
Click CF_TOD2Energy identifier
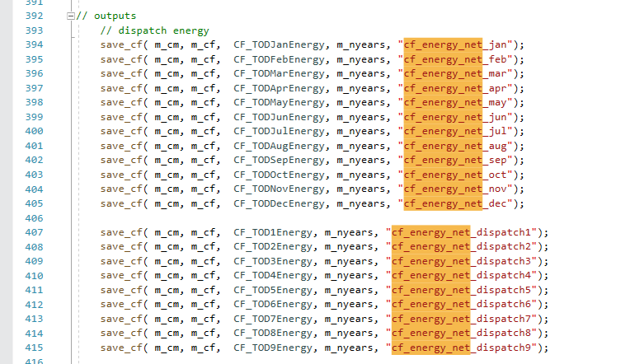click(x=273, y=246)
